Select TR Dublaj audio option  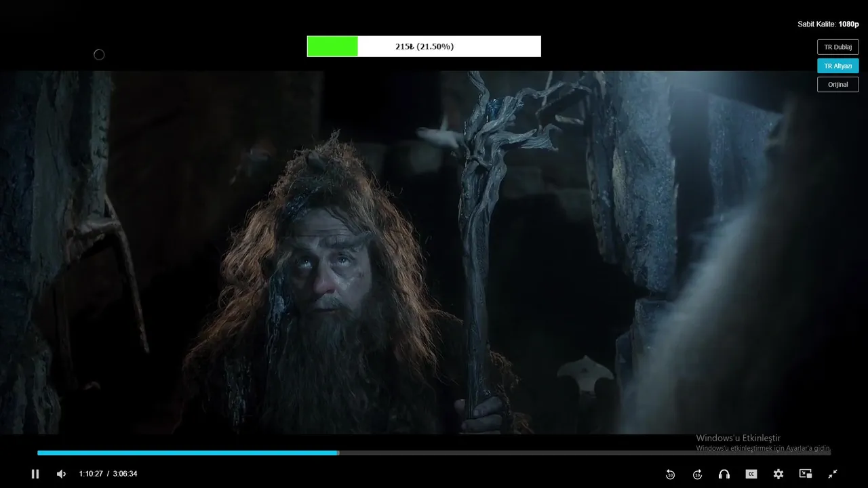(x=838, y=47)
